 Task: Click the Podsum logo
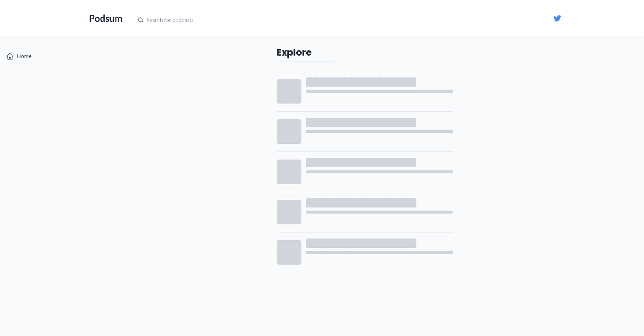tap(105, 19)
